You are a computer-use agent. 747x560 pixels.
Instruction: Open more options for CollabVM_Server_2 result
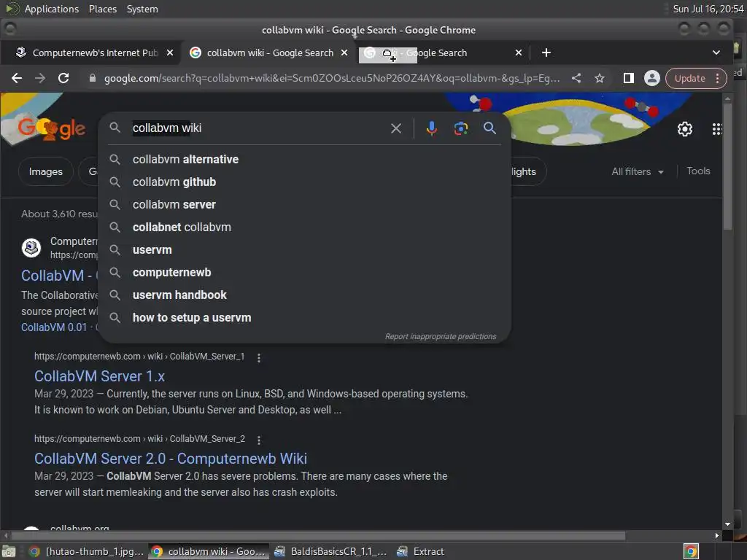[259, 440]
